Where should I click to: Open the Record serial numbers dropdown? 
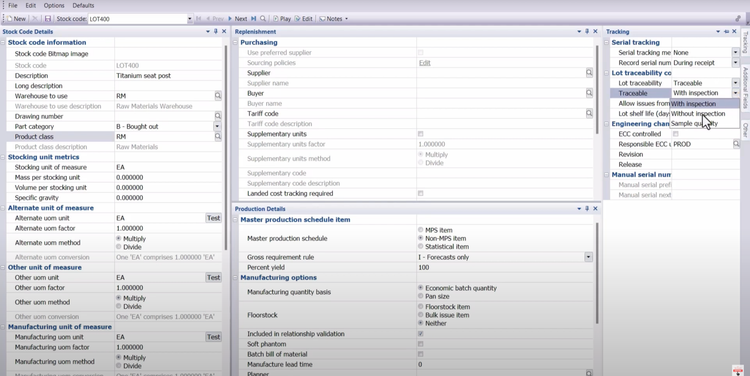click(x=736, y=63)
